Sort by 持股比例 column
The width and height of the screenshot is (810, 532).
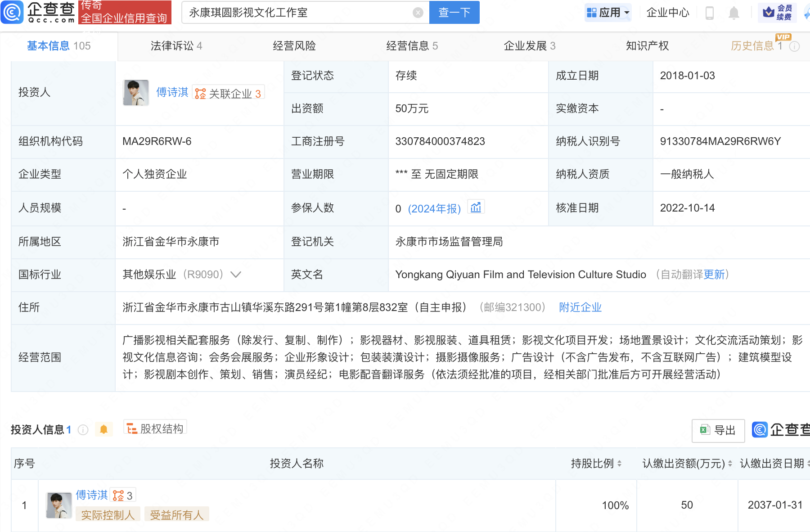point(619,464)
